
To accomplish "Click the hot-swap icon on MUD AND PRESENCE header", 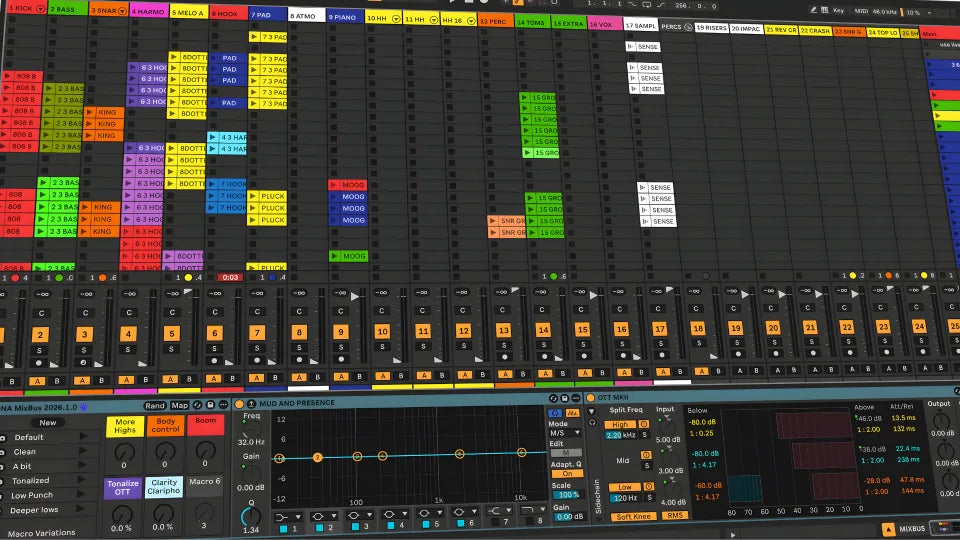I will (x=553, y=399).
